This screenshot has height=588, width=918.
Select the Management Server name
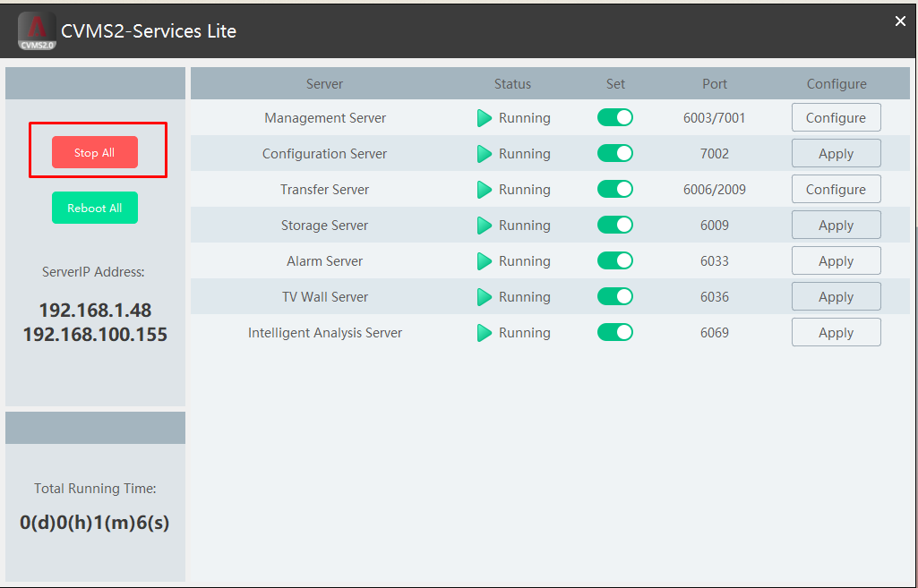click(x=325, y=117)
